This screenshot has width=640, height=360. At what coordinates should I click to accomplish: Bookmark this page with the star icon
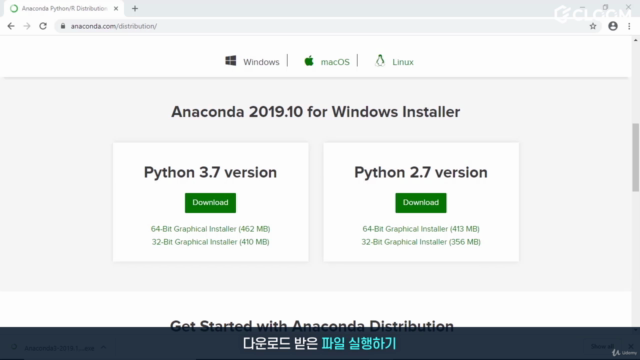coord(593,26)
